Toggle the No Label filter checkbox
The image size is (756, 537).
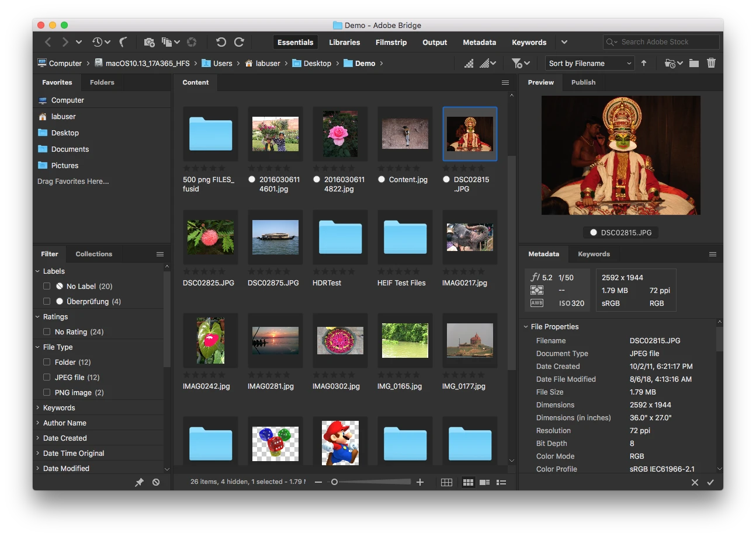(47, 286)
